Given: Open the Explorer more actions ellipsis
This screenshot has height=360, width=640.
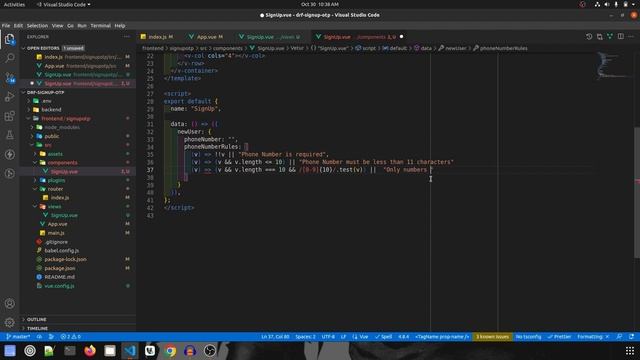Looking at the screenshot, I should point(127,37).
